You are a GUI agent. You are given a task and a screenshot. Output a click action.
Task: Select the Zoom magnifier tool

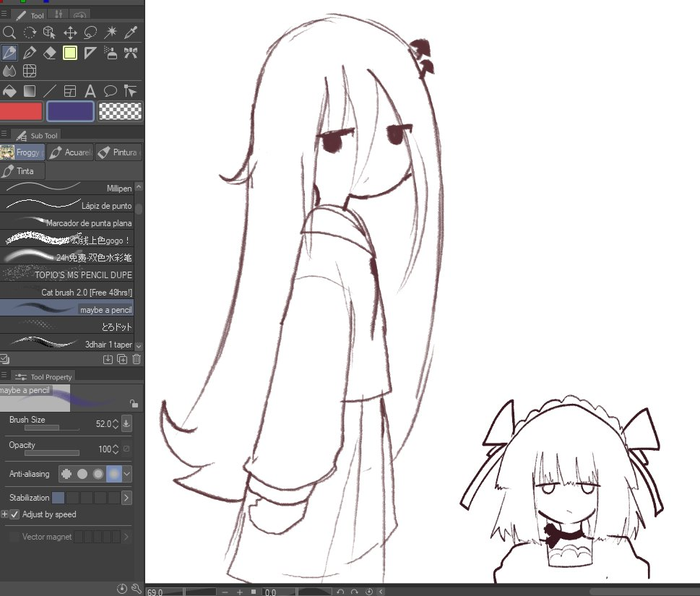(9, 32)
